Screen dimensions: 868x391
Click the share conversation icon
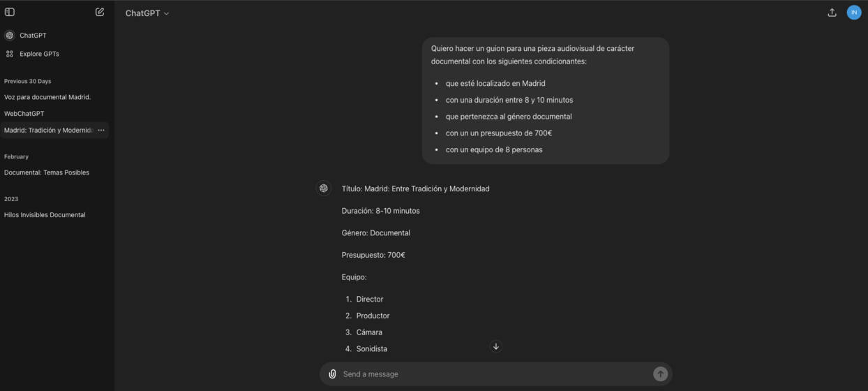(x=832, y=13)
